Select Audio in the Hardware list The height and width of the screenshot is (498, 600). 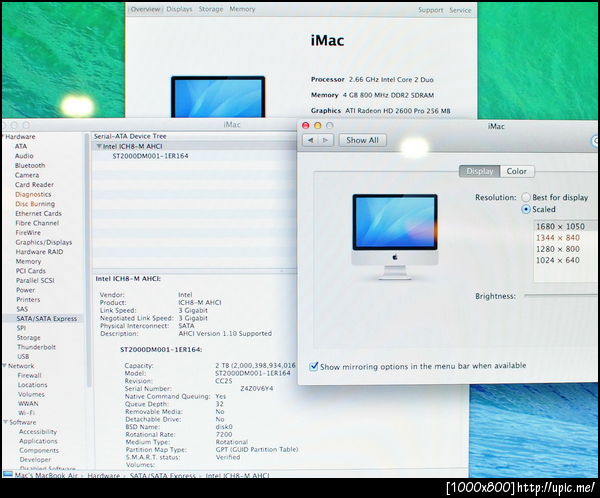click(x=24, y=156)
